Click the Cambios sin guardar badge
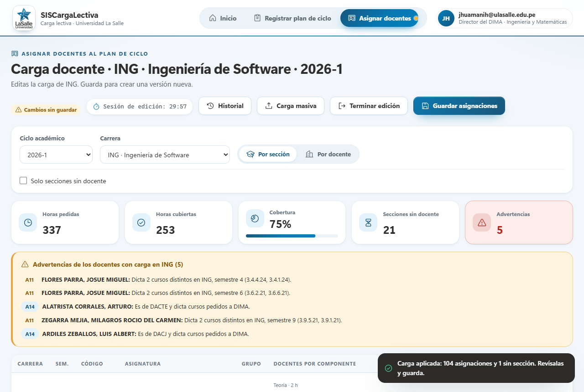Screen dimensions: 584x392 point(46,110)
